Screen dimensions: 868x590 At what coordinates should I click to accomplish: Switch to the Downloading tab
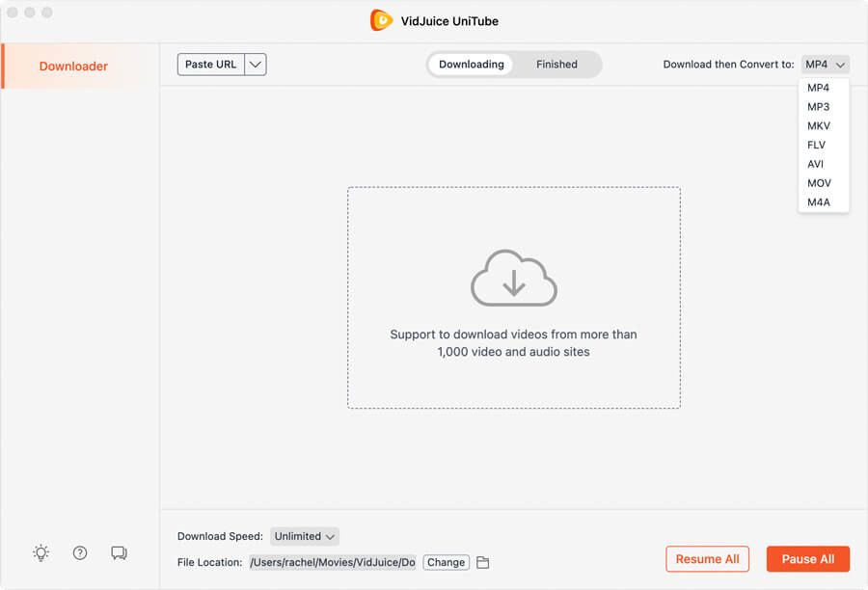[x=471, y=65]
